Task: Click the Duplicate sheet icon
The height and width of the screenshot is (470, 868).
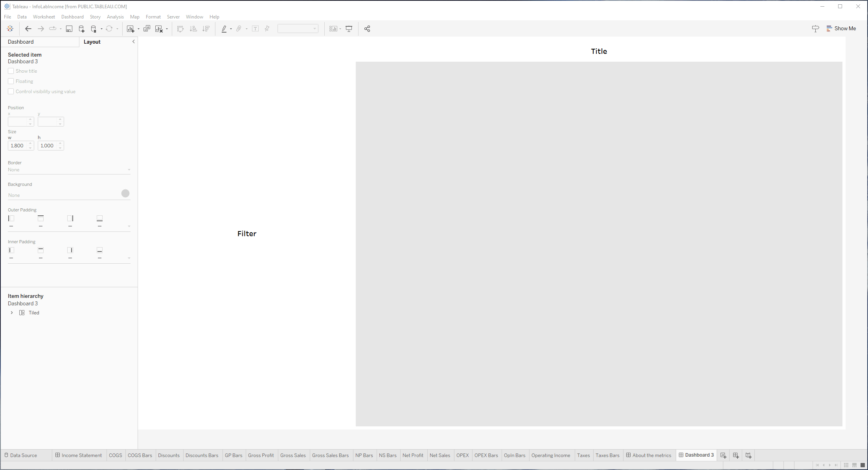Action: (x=147, y=29)
